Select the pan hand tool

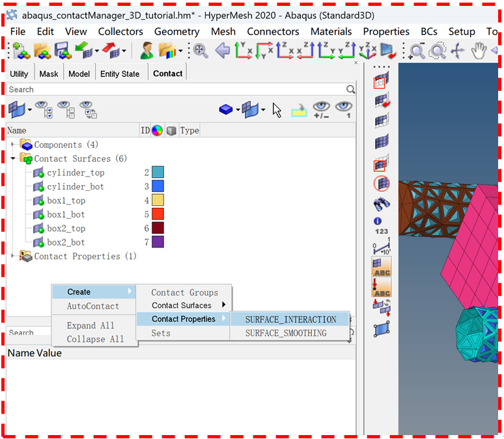[479, 51]
